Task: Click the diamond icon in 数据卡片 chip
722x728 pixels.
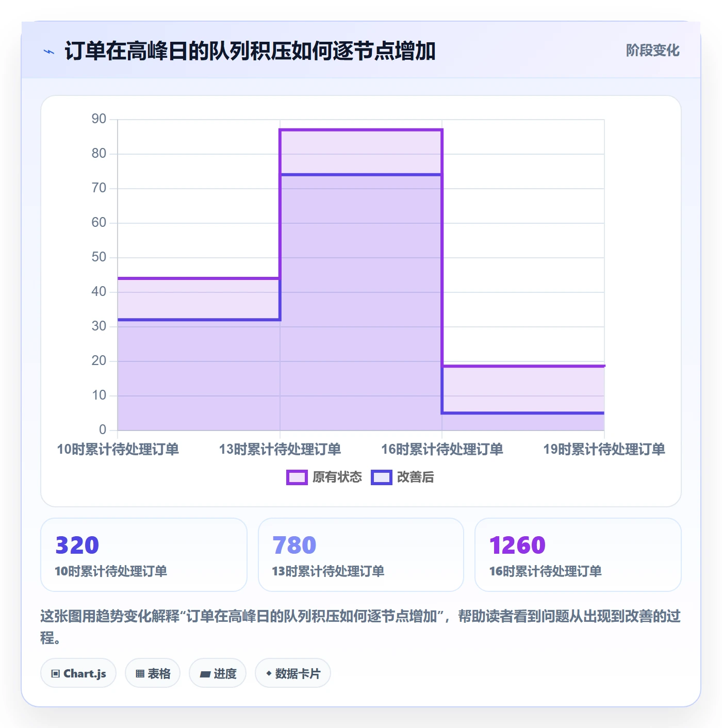Action: [269, 673]
